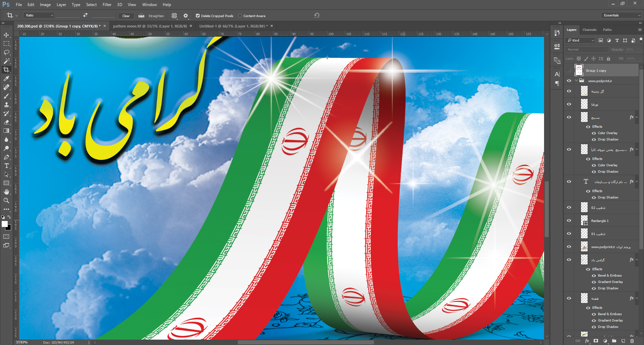Select the Eyedropper tool
The image size is (644, 345).
[6, 78]
